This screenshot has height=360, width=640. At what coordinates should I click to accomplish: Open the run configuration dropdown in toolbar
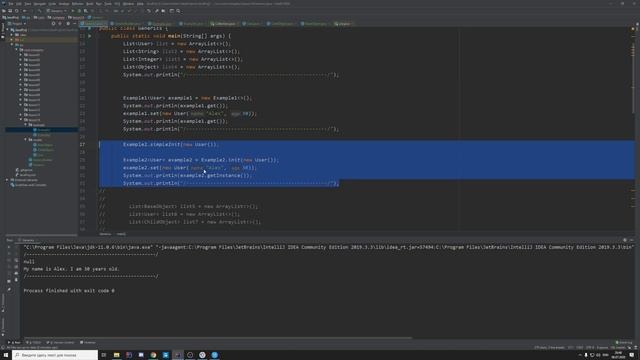pyautogui.click(x=56, y=11)
